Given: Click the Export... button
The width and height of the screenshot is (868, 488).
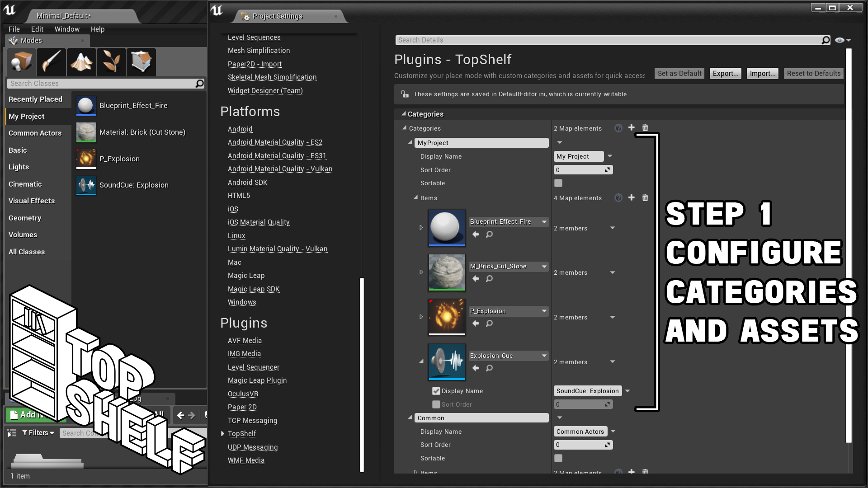Looking at the screenshot, I should pyautogui.click(x=726, y=73).
